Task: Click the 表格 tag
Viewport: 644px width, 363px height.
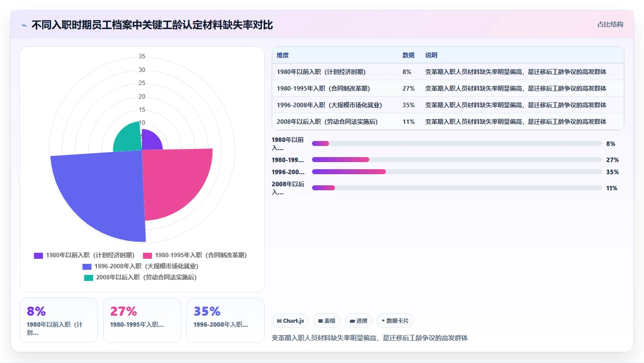Action: [327, 321]
